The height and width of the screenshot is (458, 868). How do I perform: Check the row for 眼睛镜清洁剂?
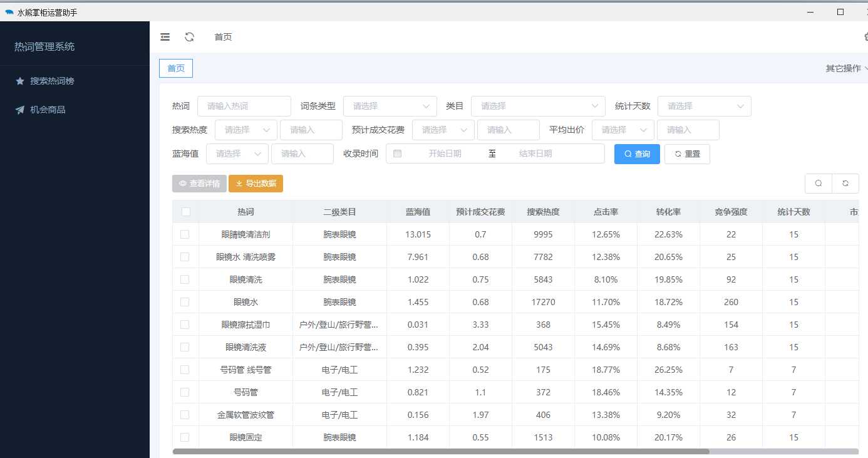pyautogui.click(x=185, y=234)
